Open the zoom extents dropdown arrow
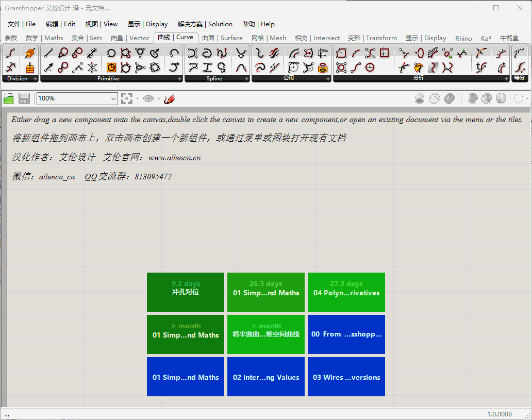 tap(138, 99)
